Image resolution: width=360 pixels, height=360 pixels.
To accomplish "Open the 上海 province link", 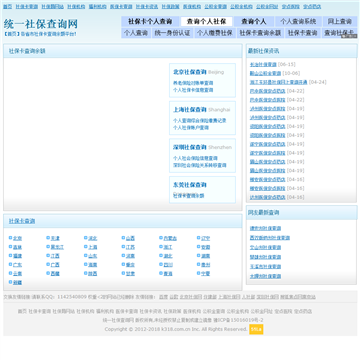I will (93, 247).
